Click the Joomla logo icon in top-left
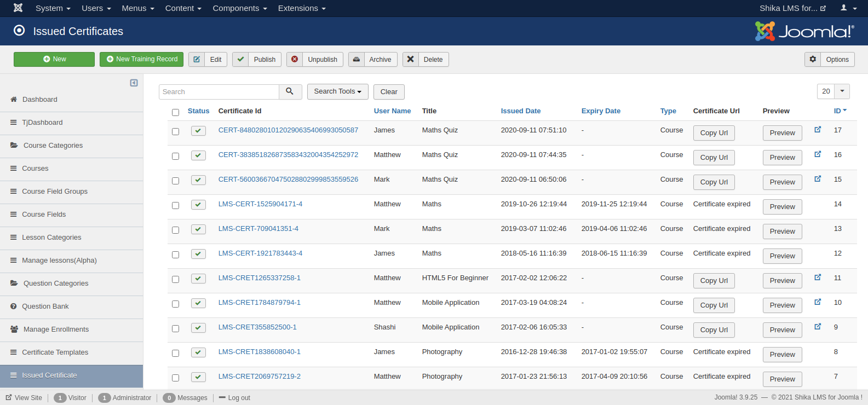 coord(18,8)
